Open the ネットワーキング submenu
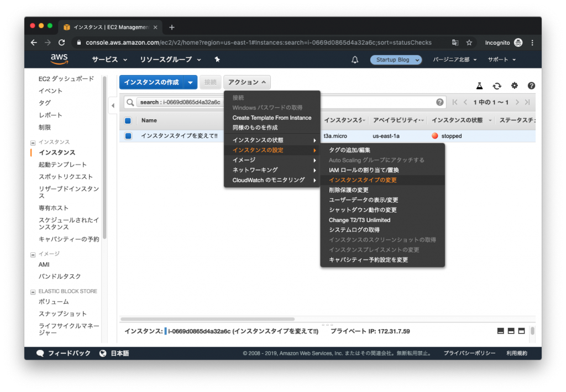Screen dimensions: 566x392 tap(272, 170)
